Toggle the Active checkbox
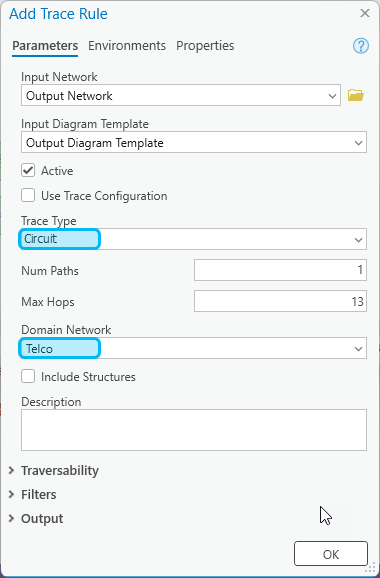The image size is (380, 578). pyautogui.click(x=28, y=171)
